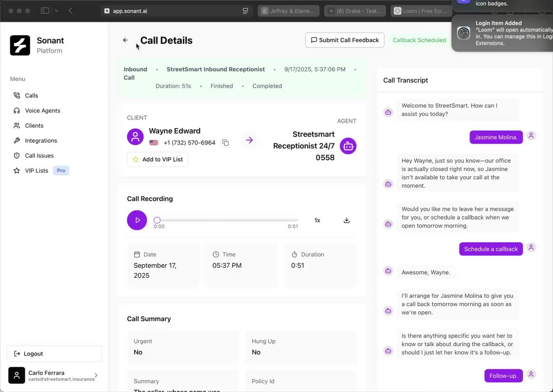Toggle the browser sidebar panel

click(x=44, y=11)
